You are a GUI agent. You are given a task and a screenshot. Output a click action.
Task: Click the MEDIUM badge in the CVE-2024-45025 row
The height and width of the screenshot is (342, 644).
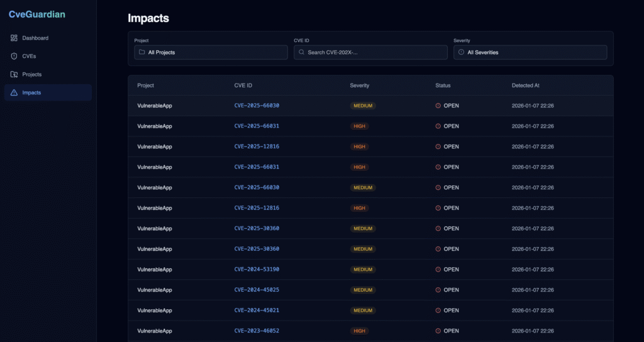(x=363, y=290)
